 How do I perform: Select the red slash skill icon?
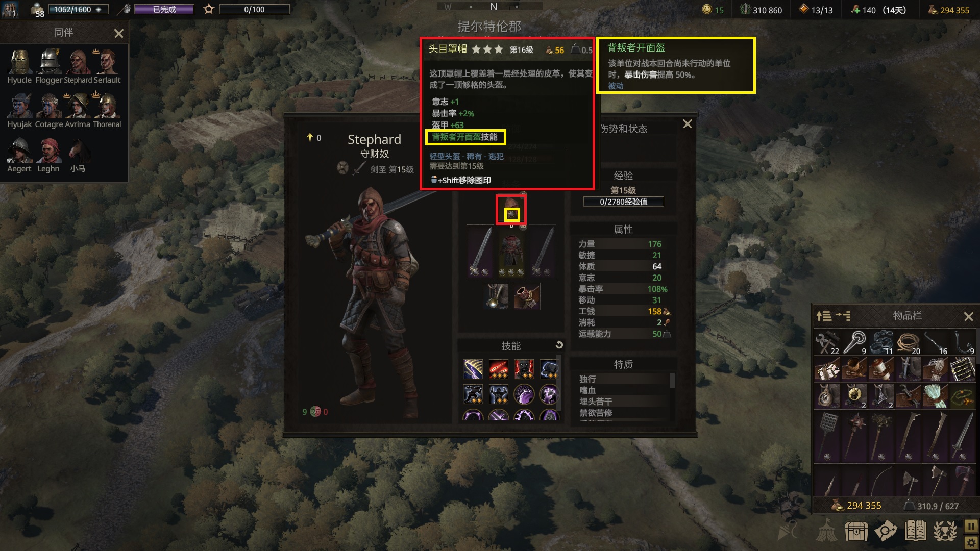tap(499, 368)
